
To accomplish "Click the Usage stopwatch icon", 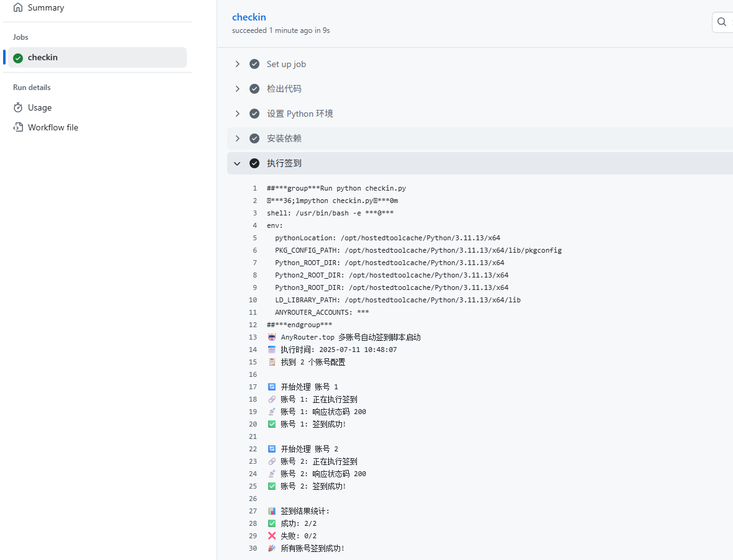I will [x=18, y=107].
